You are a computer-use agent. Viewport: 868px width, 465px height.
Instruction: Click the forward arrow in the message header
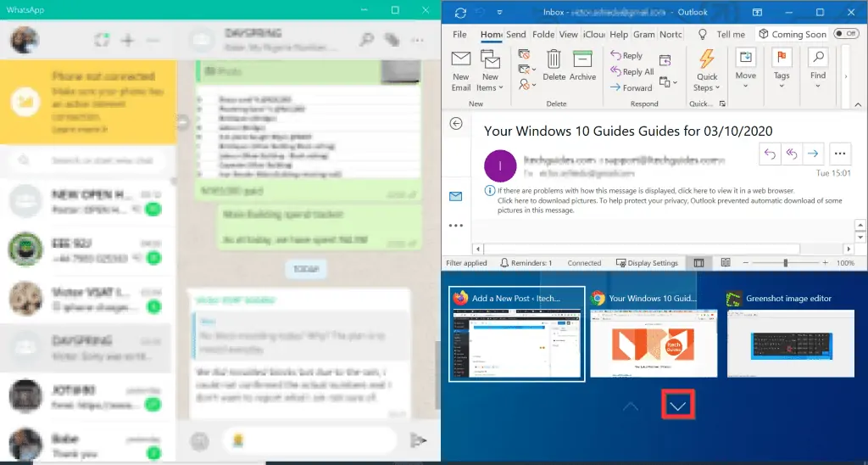pyautogui.click(x=813, y=154)
